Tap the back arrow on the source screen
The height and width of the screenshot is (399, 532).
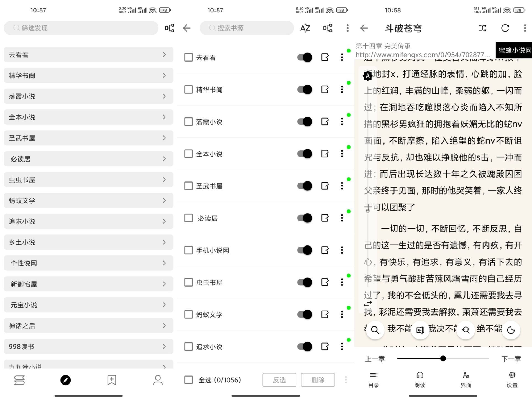coord(186,28)
